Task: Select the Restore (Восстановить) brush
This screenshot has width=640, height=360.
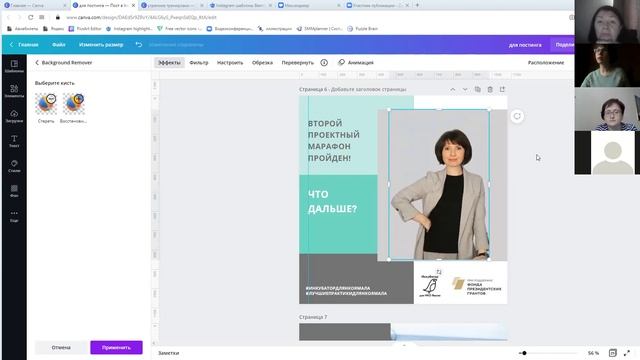Action: click(x=73, y=108)
